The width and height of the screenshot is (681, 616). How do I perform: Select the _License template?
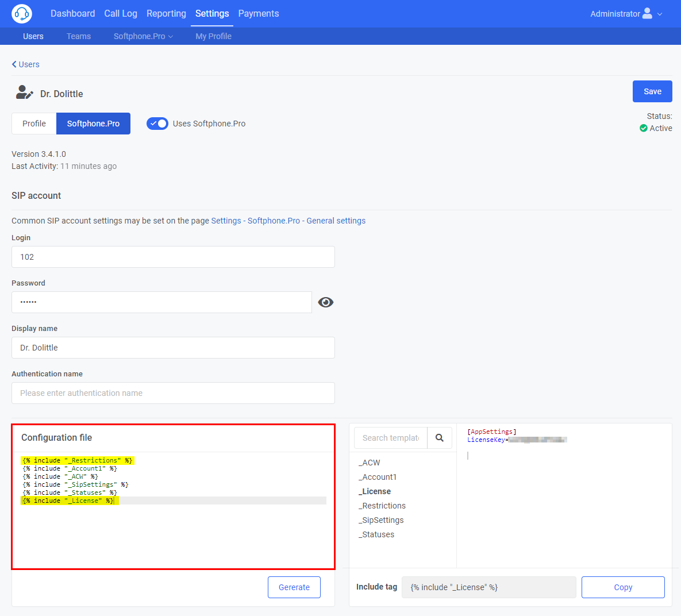[x=374, y=492]
